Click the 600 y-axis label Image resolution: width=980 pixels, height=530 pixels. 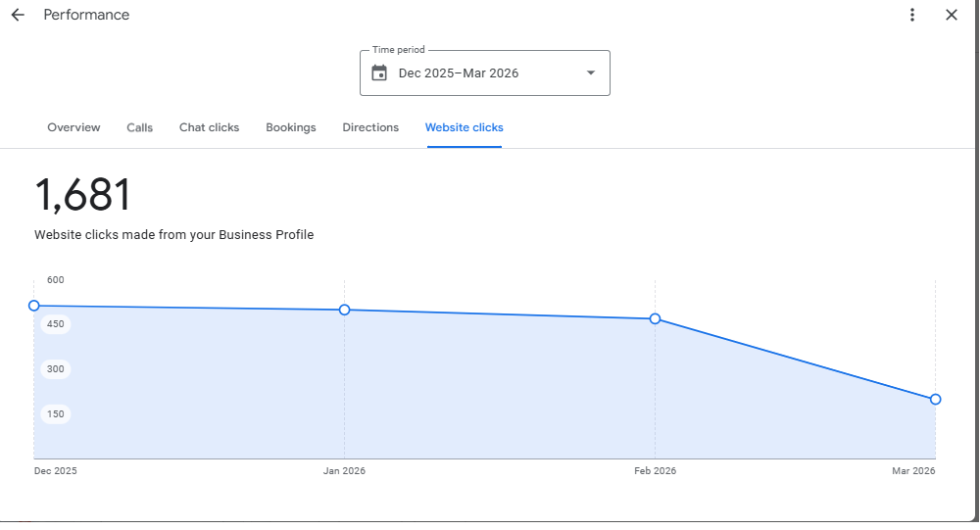click(x=56, y=280)
